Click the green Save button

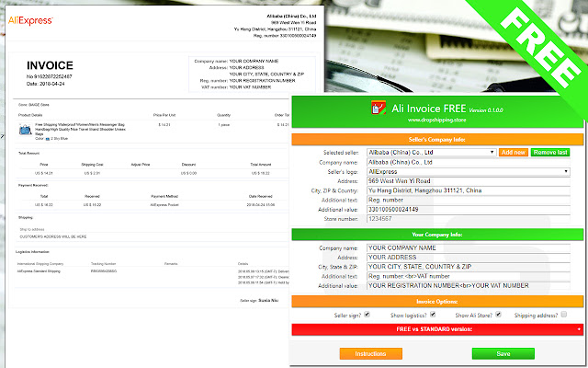503,353
